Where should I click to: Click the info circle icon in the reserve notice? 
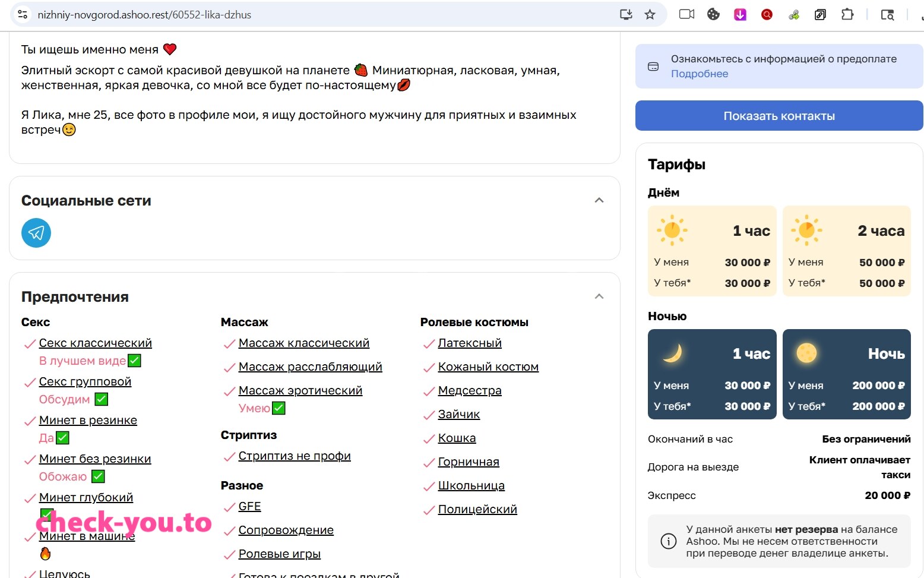coord(669,541)
